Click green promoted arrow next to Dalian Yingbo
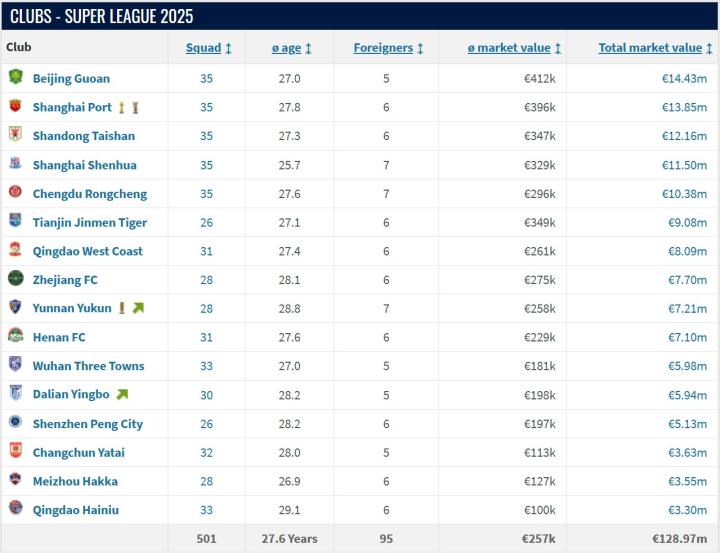This screenshot has width=720, height=553. tap(122, 394)
